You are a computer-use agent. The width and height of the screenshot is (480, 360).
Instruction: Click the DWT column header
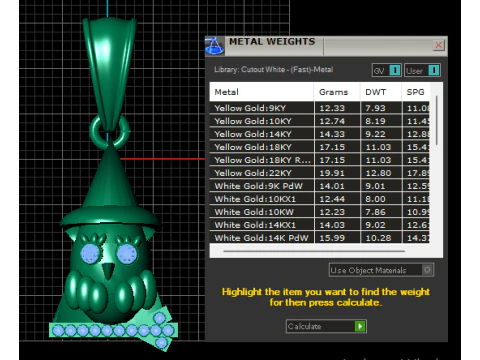(380, 92)
